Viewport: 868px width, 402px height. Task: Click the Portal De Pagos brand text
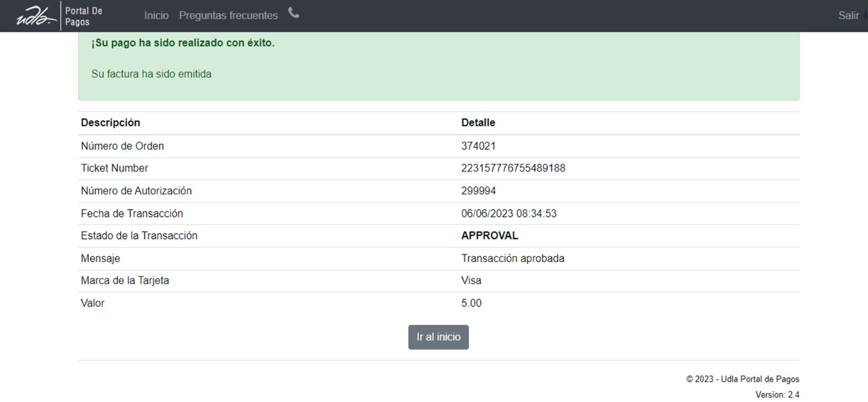click(84, 16)
